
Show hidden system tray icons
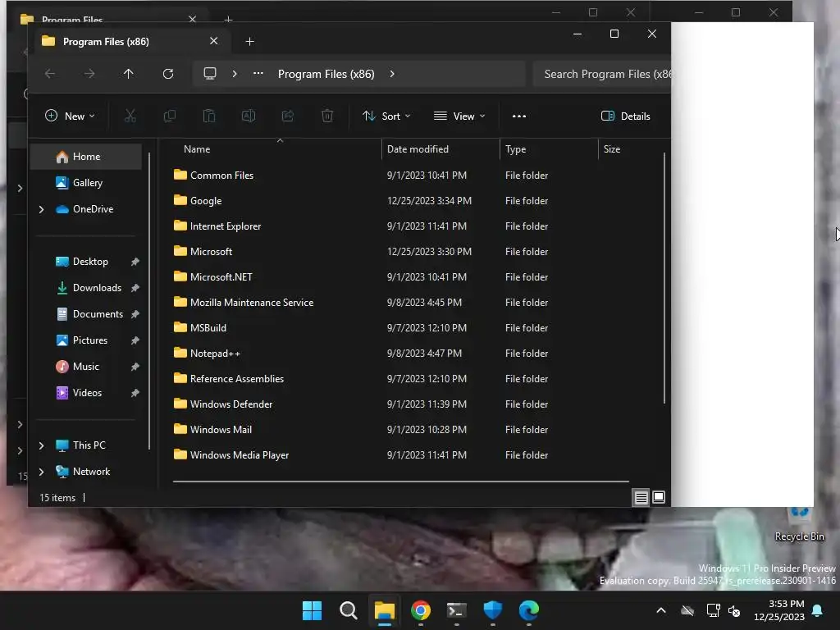pos(661,610)
